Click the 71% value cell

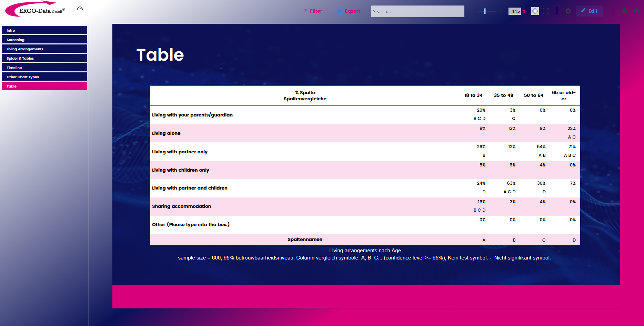coord(572,147)
